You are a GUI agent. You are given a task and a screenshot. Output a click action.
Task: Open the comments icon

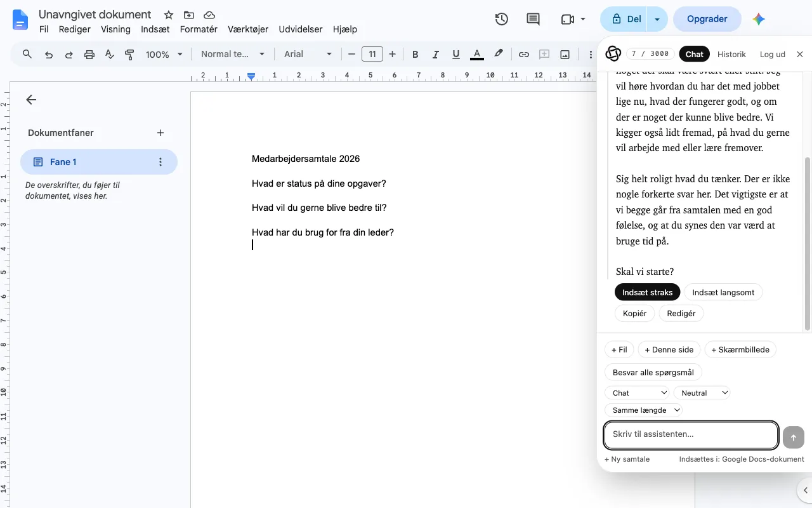tap(534, 19)
